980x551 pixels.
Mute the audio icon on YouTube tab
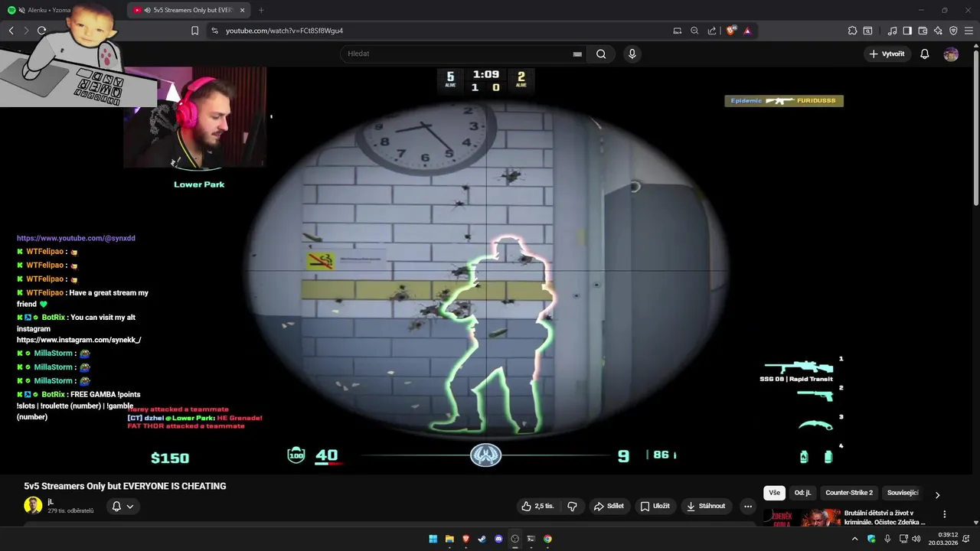147,10
